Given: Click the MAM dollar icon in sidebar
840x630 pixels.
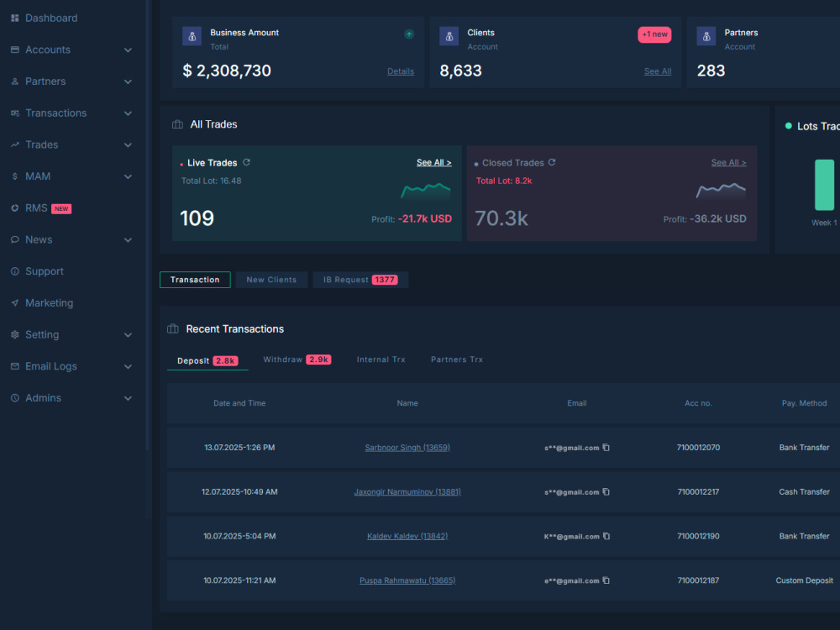Looking at the screenshot, I should (x=15, y=176).
